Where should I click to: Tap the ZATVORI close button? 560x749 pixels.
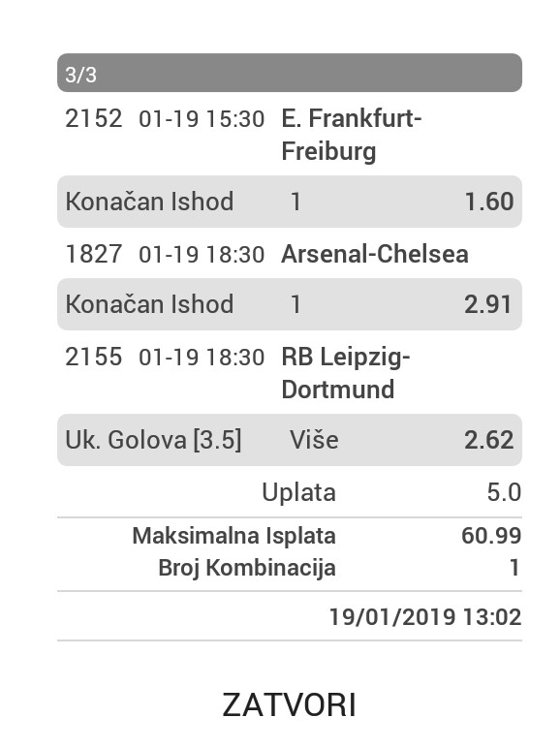(289, 704)
